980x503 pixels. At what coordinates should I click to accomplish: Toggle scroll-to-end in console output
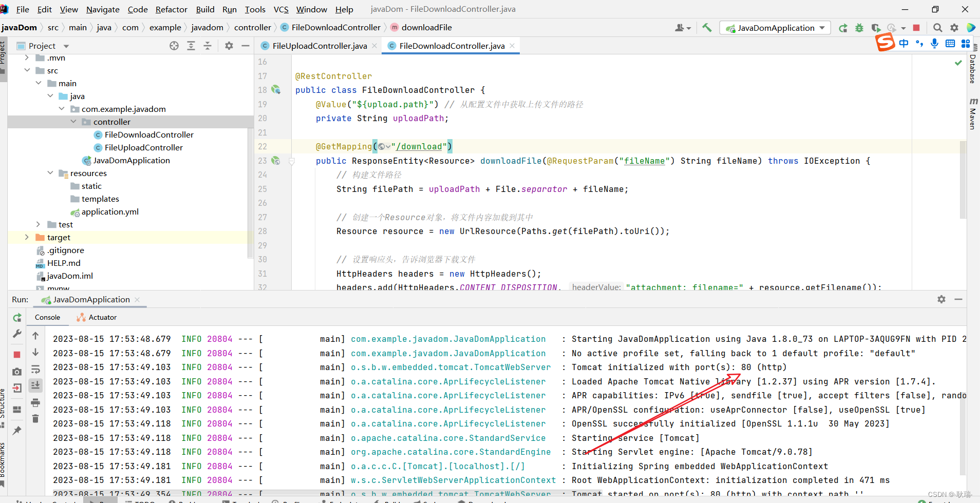click(x=35, y=385)
